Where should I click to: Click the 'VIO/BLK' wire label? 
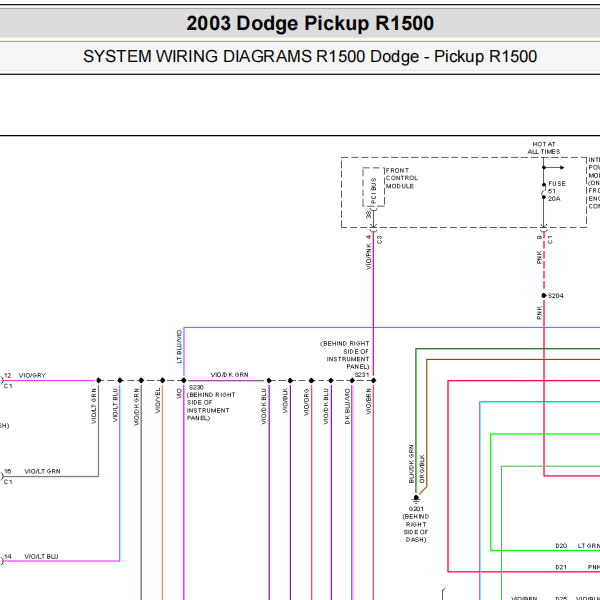coord(285,401)
